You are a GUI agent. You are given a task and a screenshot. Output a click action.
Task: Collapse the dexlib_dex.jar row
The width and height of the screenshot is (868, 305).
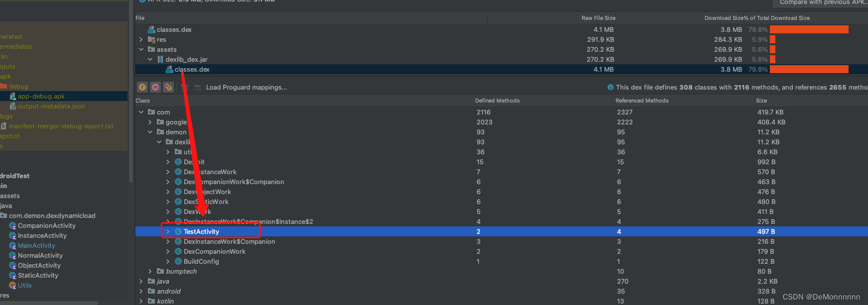click(150, 60)
